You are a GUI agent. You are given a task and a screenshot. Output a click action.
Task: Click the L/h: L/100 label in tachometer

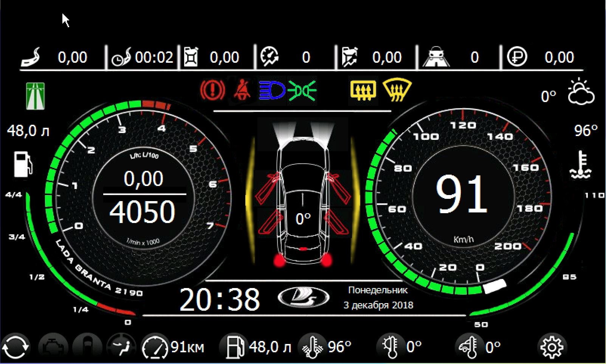click(x=144, y=156)
